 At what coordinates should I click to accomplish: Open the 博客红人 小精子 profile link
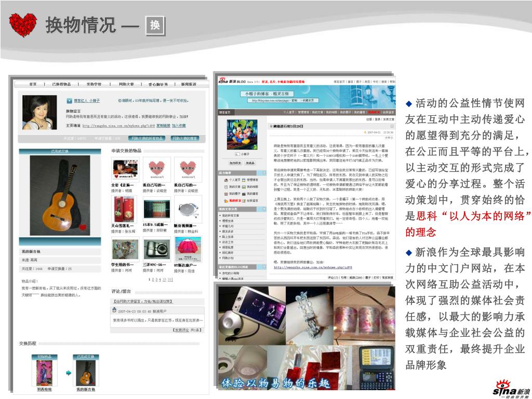coord(87,101)
